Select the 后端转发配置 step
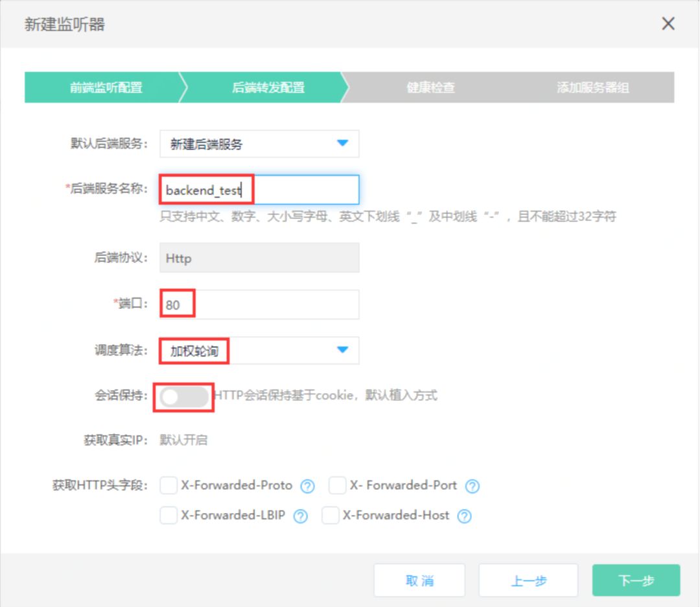The height and width of the screenshot is (607, 700). (x=268, y=87)
